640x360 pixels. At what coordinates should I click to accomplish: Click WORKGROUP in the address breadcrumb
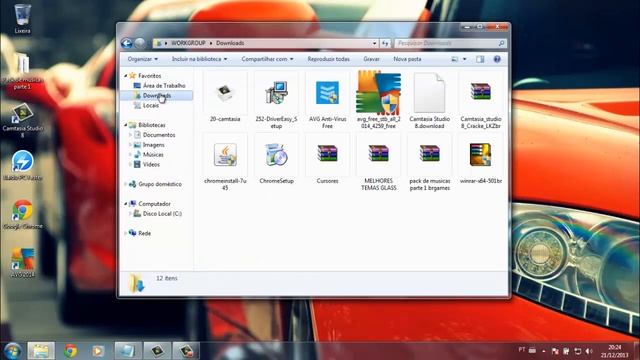coord(188,43)
